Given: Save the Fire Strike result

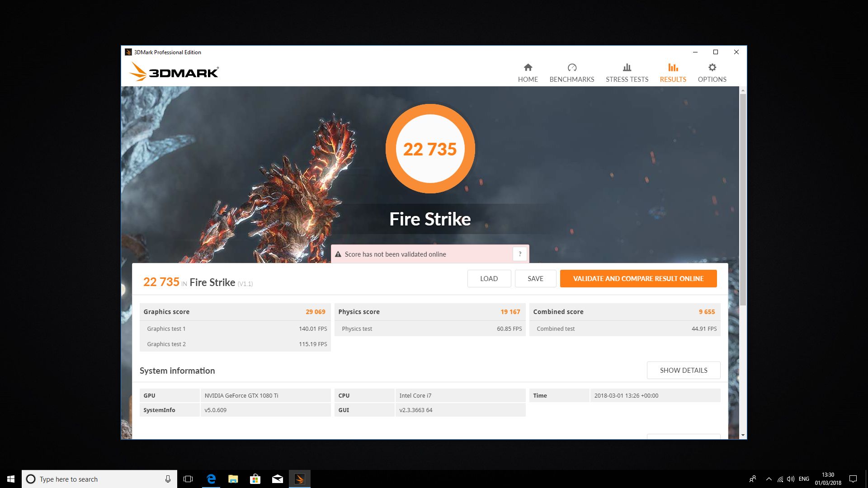Looking at the screenshot, I should (x=535, y=278).
